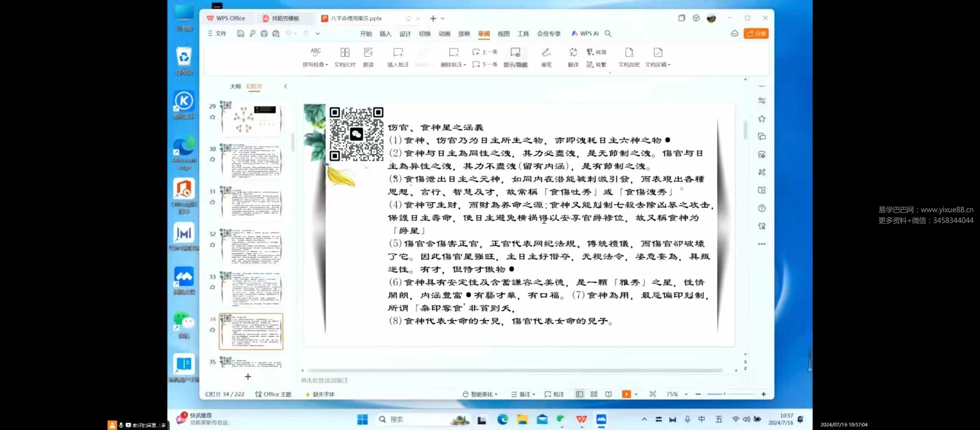980x430 pixels.
Task: Toggle 显示/隐藏 to show or hide comments
Action: click(x=515, y=58)
